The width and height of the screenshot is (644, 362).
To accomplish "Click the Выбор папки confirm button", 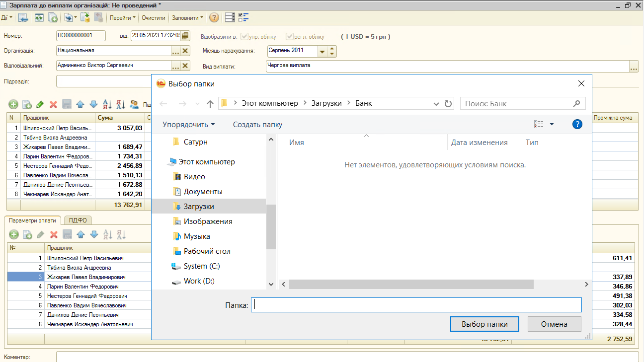I will tap(484, 324).
